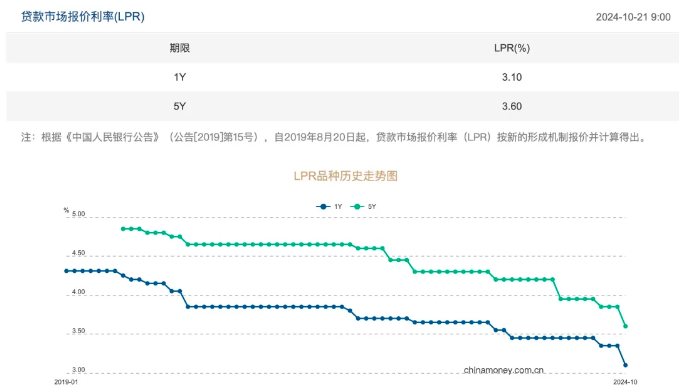Click the 注 footnote about 公告[2019]第15号

[335, 137]
